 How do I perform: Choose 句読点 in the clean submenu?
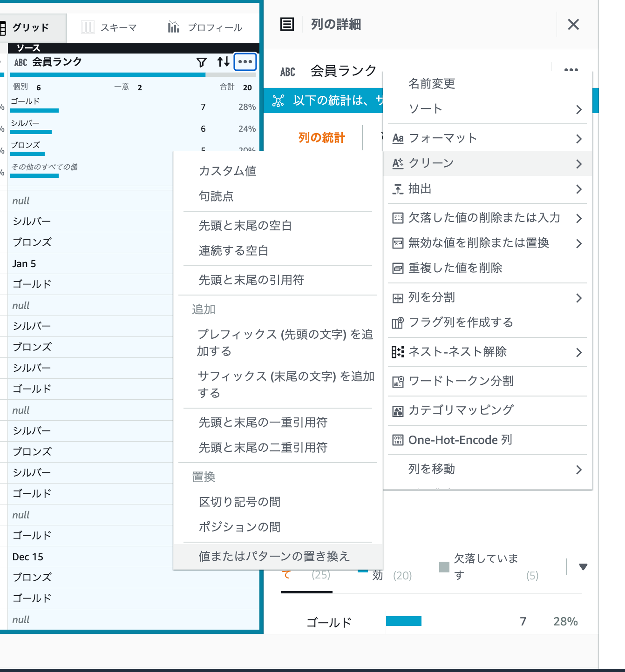pyautogui.click(x=216, y=196)
